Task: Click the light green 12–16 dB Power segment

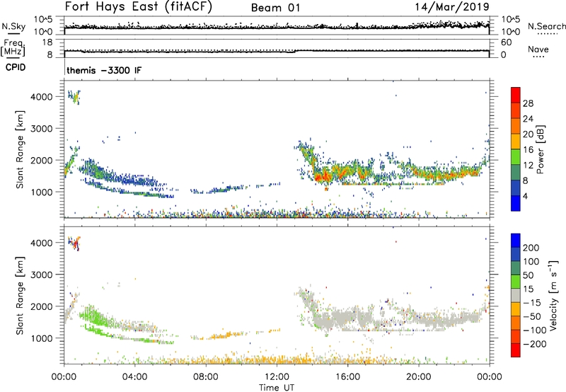Action: click(516, 156)
